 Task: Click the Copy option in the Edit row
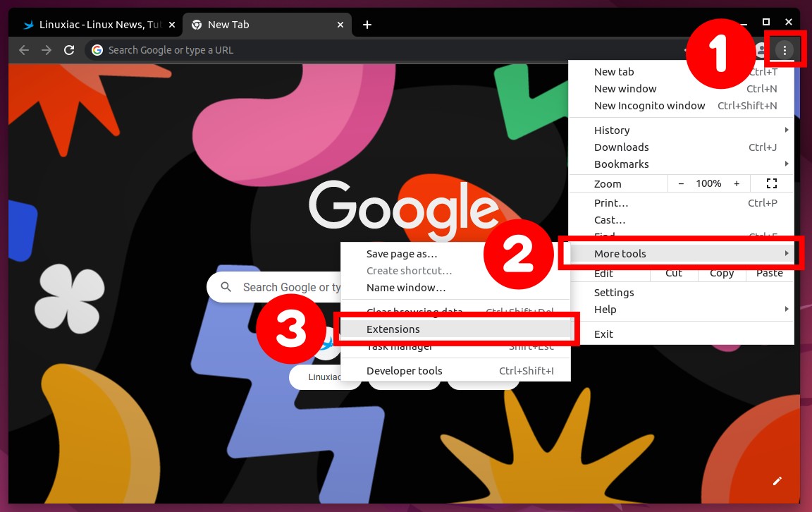[721, 273]
